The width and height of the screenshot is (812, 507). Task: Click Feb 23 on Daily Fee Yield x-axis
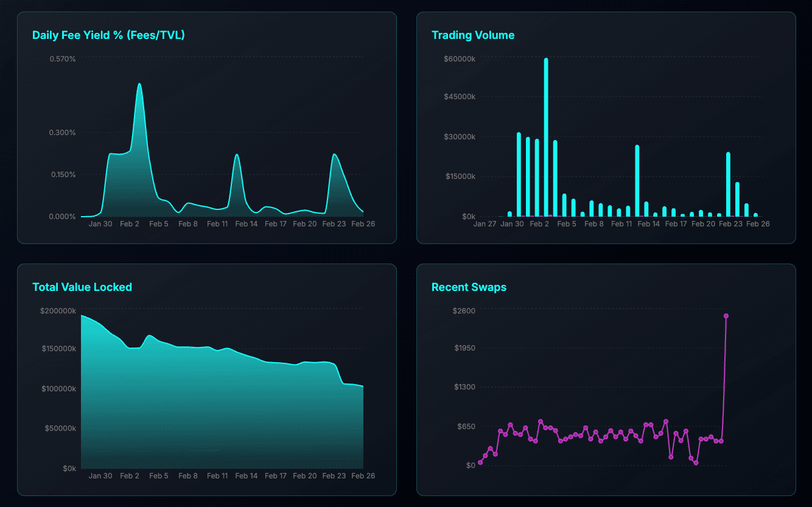coord(334,224)
